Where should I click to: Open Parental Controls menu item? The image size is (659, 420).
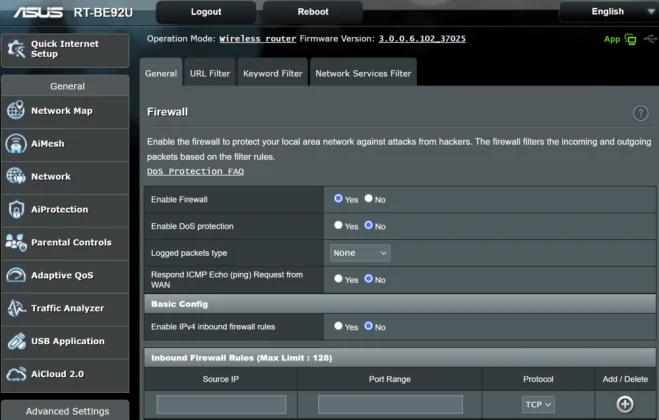click(x=65, y=243)
